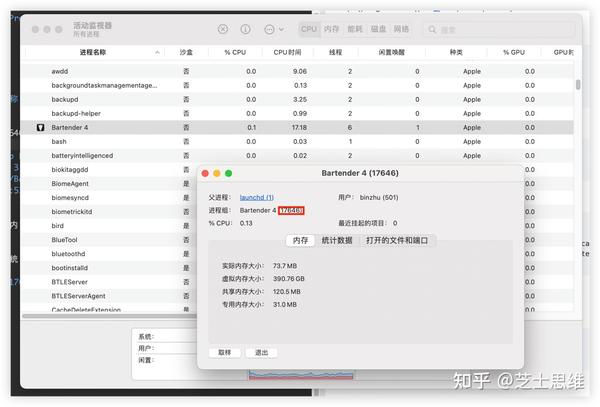This screenshot has height=407, width=600.
Task: Click the horizontal scrollbar below process list
Action: click(x=109, y=316)
